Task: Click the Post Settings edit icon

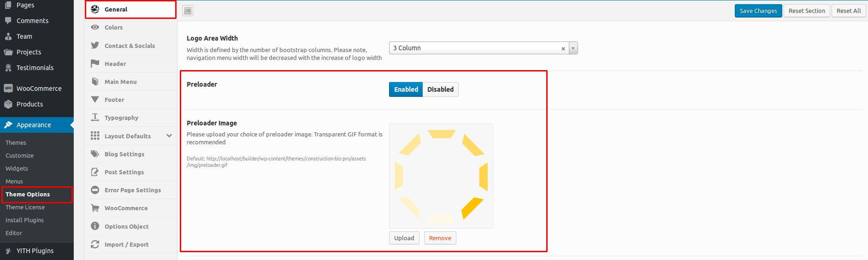Action: point(95,172)
